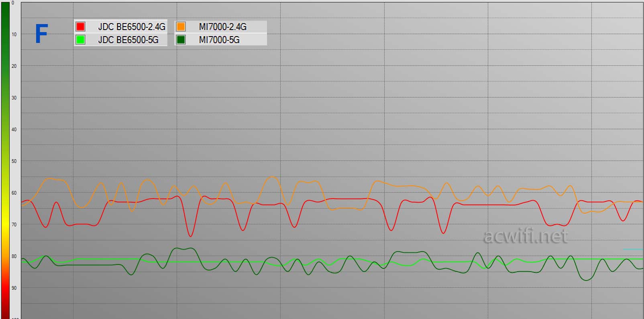Click the 10 value on signal axis
This screenshot has height=319, width=644.
[x=14, y=35]
